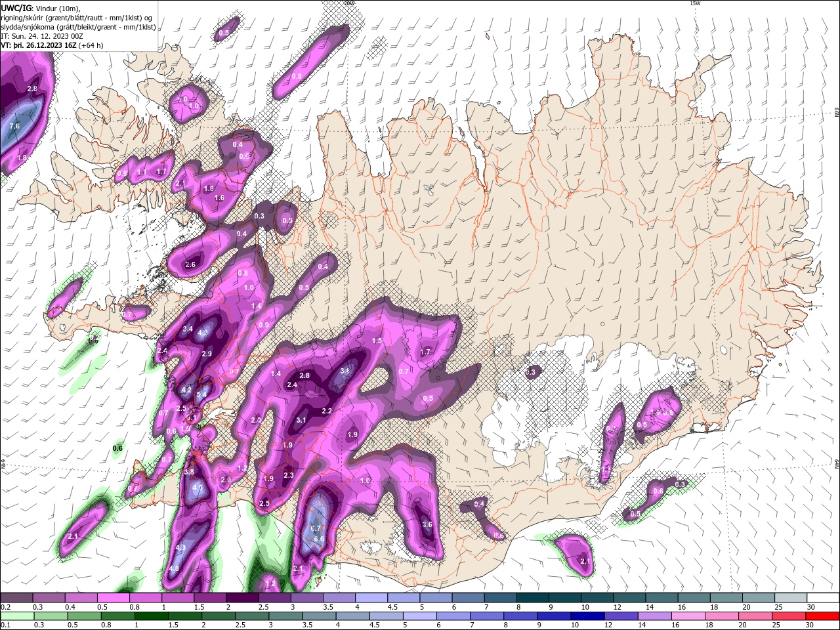Click the 15W longitude label
840x630 pixels.
coord(695,3)
